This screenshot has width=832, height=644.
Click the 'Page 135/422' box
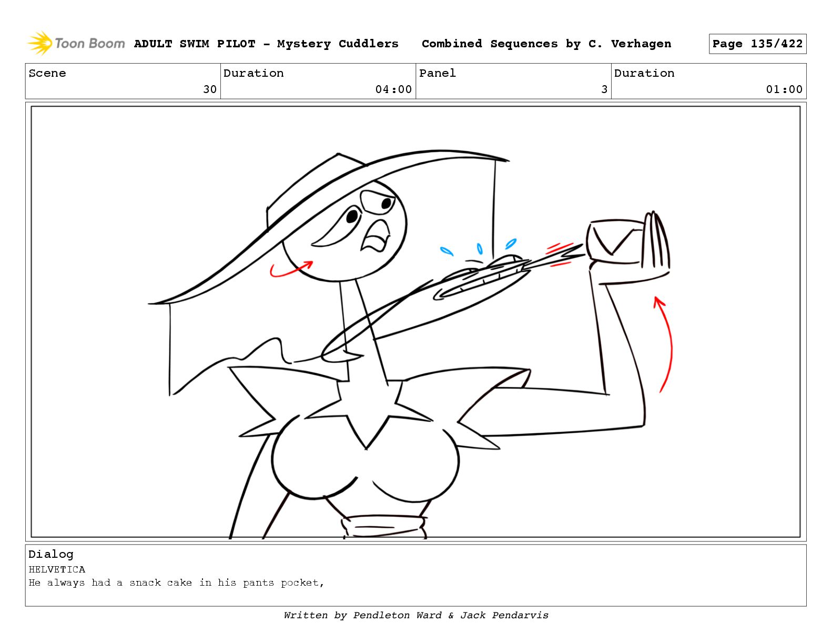[x=757, y=44]
